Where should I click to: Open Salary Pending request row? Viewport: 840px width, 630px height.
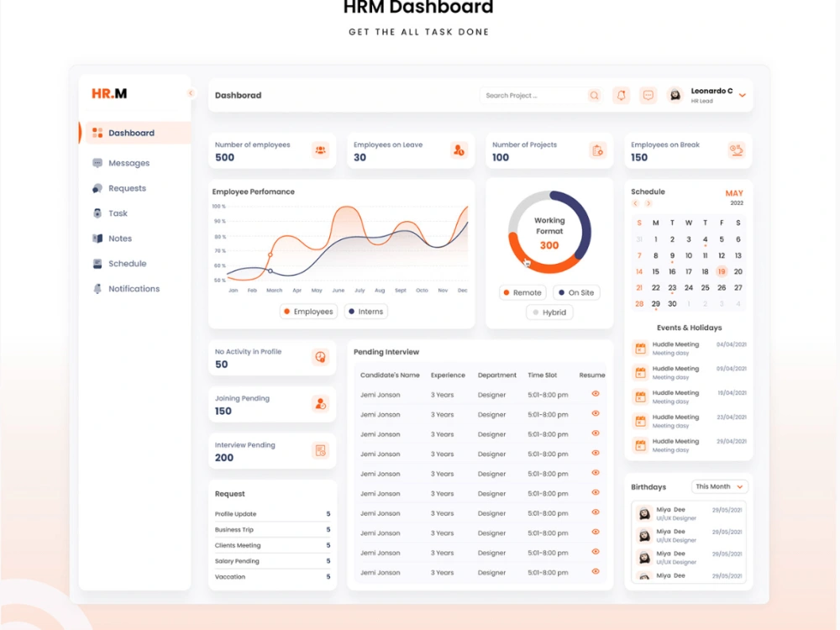click(272, 561)
